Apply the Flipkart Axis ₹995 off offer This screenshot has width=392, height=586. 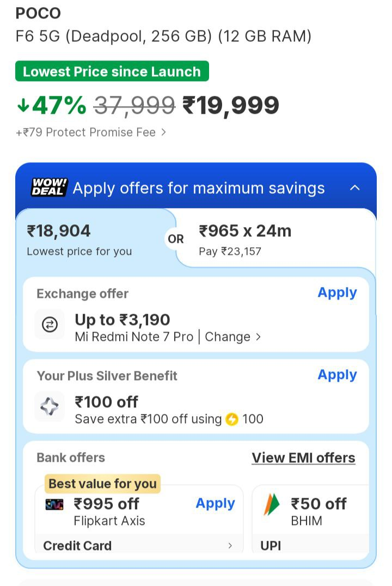click(215, 503)
